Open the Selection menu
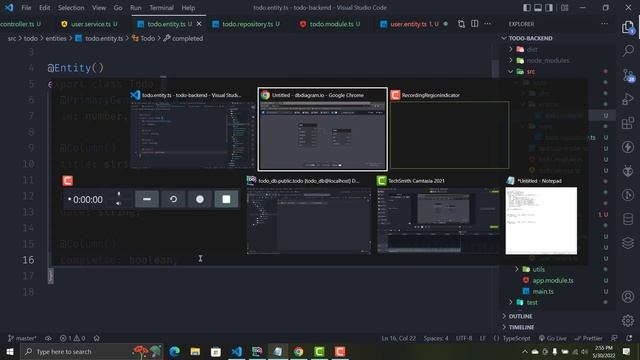 pyautogui.click(x=71, y=8)
